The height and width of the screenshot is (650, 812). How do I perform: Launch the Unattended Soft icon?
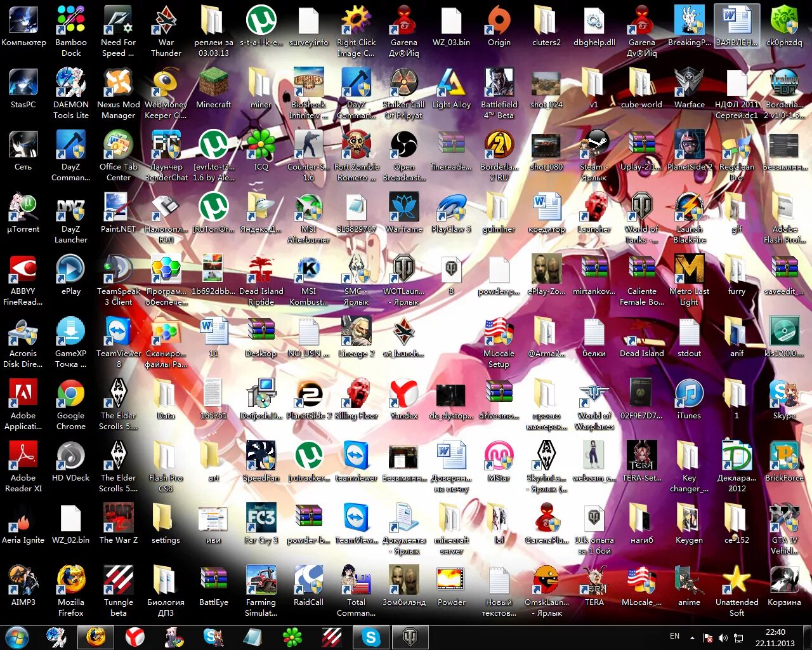tap(737, 591)
